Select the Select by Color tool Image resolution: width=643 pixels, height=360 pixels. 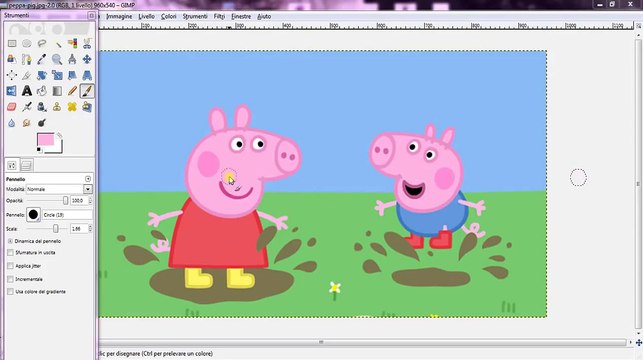coord(72,43)
